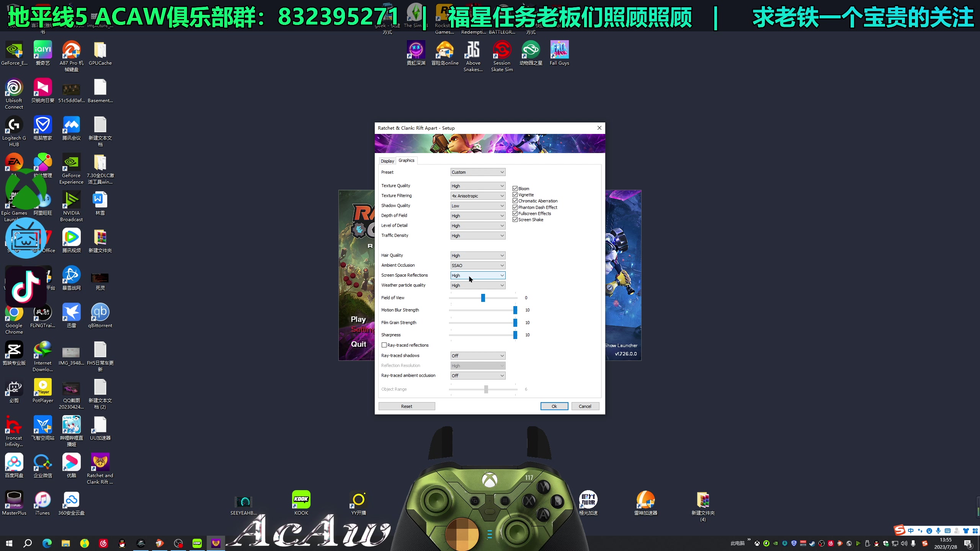Open Screen Space Reflections dropdown
Screen dimensions: 980x551
tap(478, 275)
